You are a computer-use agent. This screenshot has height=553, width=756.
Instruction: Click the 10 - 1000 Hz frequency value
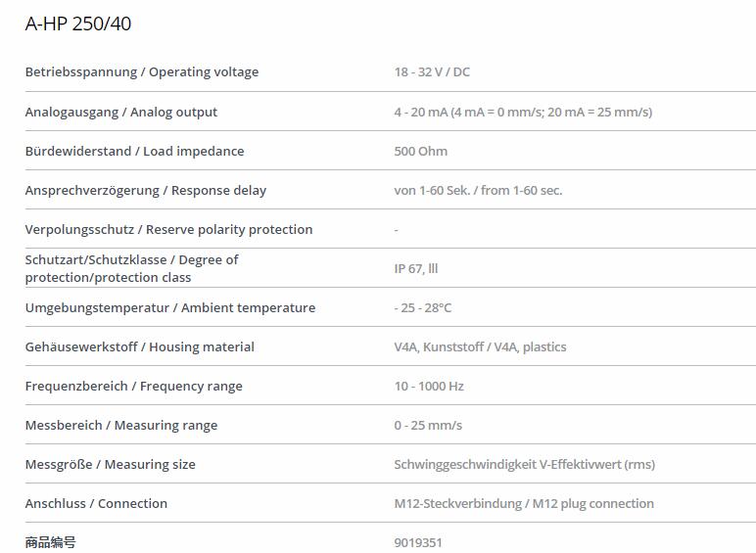[x=429, y=387]
